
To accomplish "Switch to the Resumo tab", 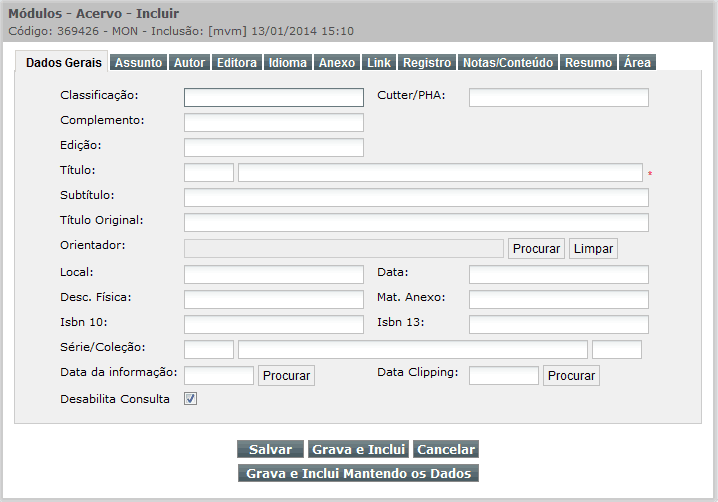I will [x=588, y=62].
